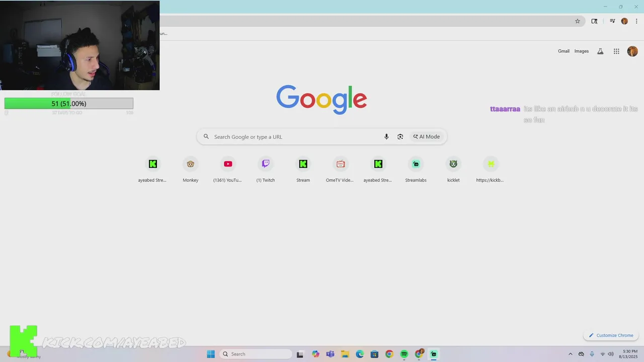Expand the hidden system tray icons

(x=570, y=354)
